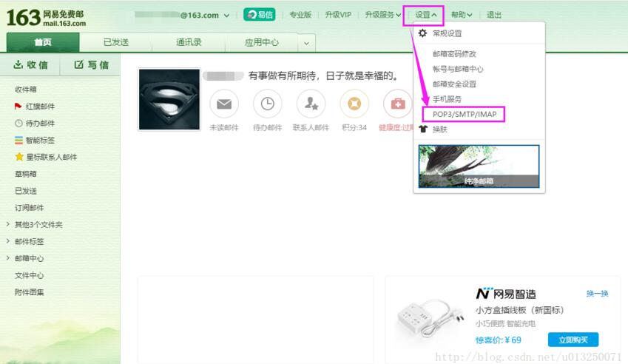Viewport: 628px width, 364px height.
Task: Switch to the 首页 tab
Action: coord(43,42)
